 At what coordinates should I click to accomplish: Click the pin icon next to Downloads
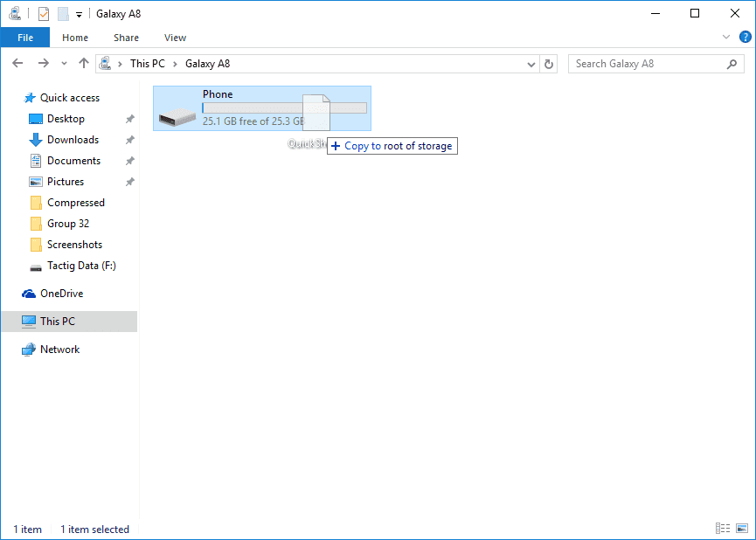tap(129, 140)
